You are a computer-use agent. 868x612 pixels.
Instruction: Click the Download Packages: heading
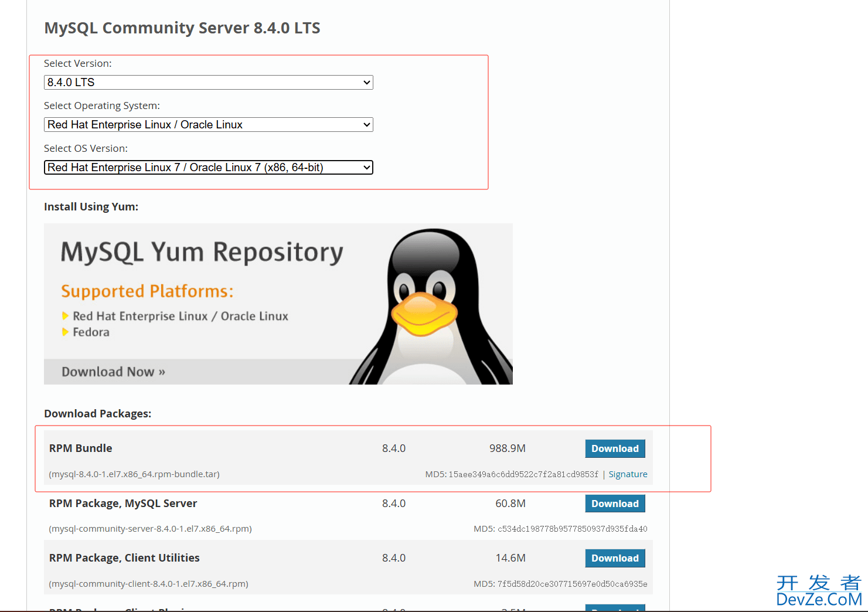[97, 414]
